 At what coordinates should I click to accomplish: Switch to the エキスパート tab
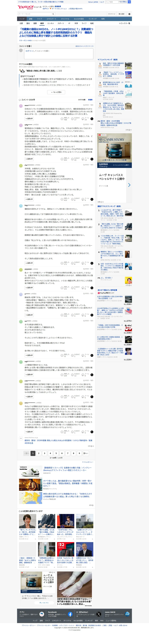click(x=51, y=19)
